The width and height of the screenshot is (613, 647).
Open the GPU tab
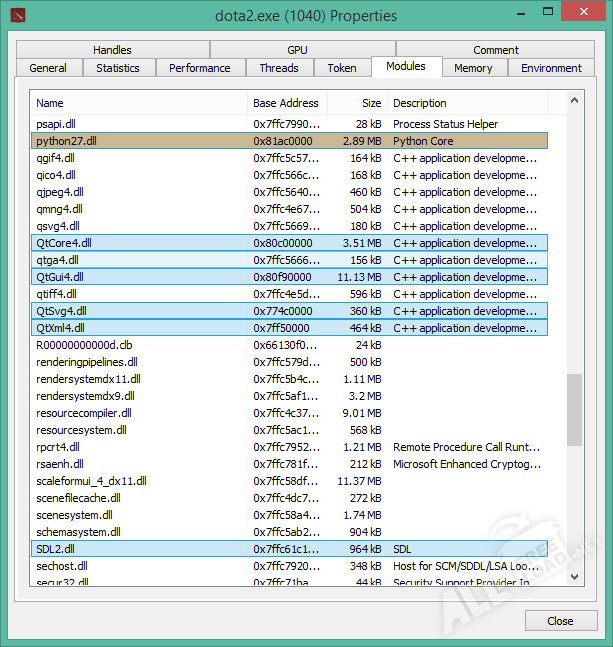[297, 50]
